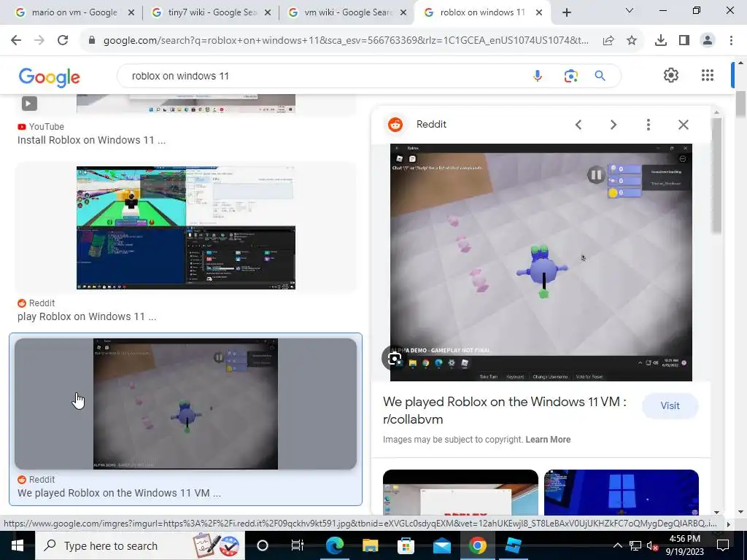Viewport: 747px width, 560px height.
Task: Switch to the 'mario on vm' tab
Action: click(x=75, y=12)
